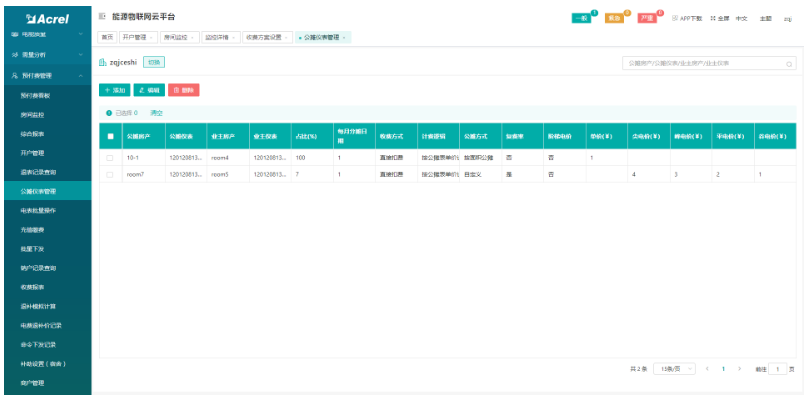804x396 pixels.
Task: Open 房间监控 in sidebar
Action: [x=48, y=114]
